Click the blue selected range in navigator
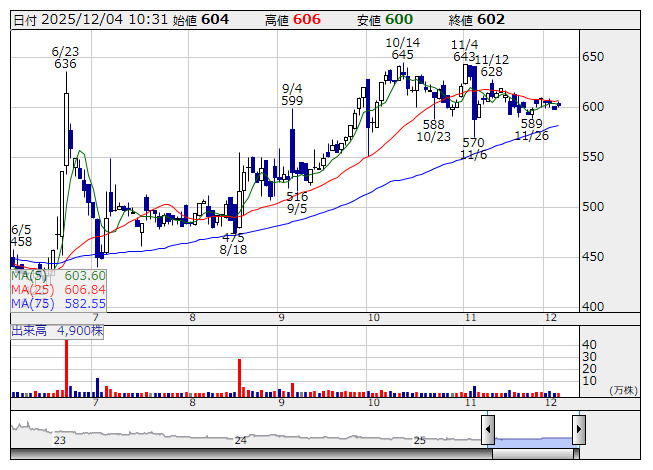Image resolution: width=653 pixels, height=470 pixels. tap(533, 440)
